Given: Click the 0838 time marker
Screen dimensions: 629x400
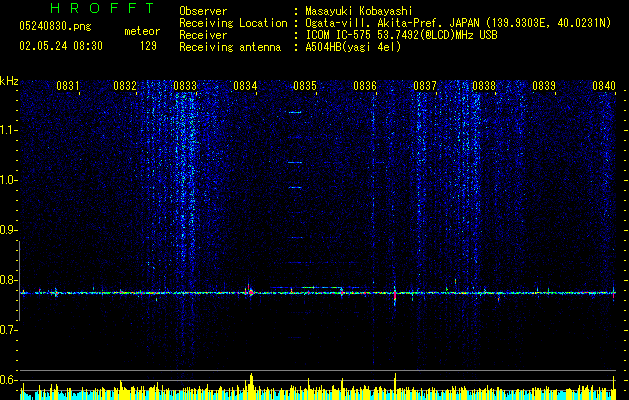Looking at the screenshot, I should pos(484,86).
